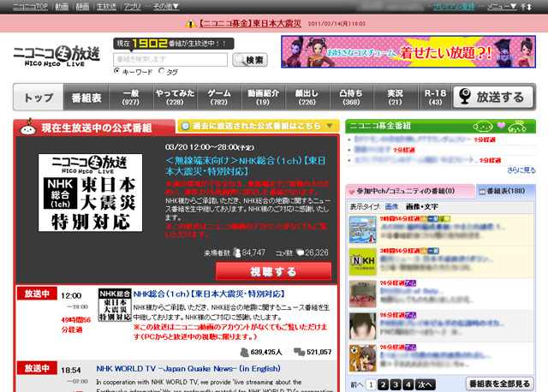Click the small NHK総合 thumbnail in the 12:00 row
Viewport: 548px width, 392px height.
coord(115,305)
